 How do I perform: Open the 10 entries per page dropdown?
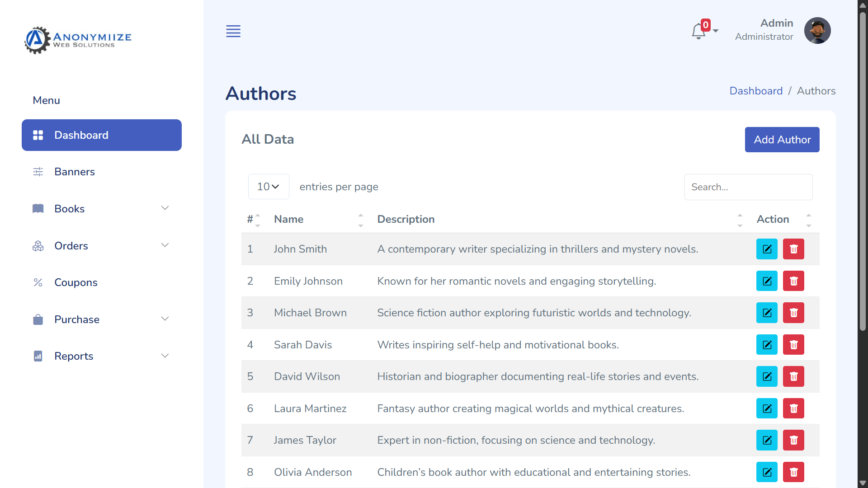[269, 187]
